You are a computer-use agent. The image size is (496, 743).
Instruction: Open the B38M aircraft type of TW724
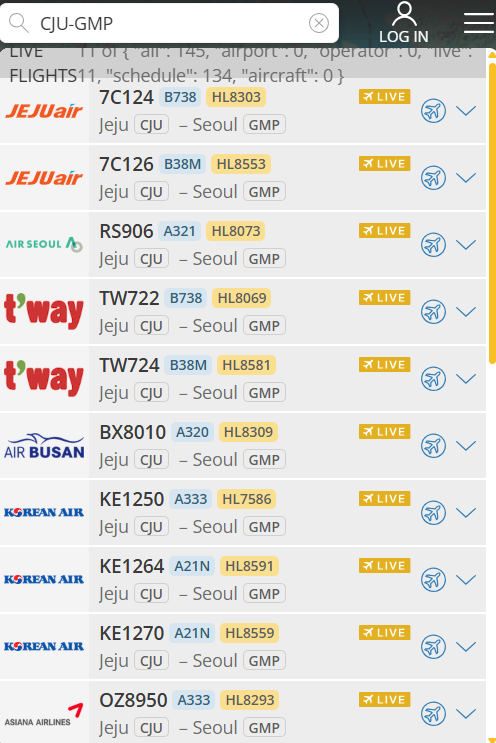[188, 365]
